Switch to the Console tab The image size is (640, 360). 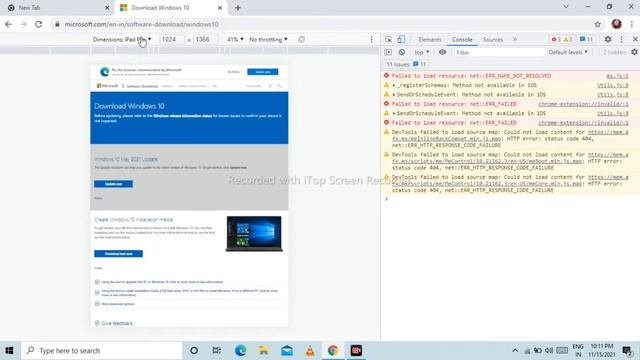[x=462, y=40]
